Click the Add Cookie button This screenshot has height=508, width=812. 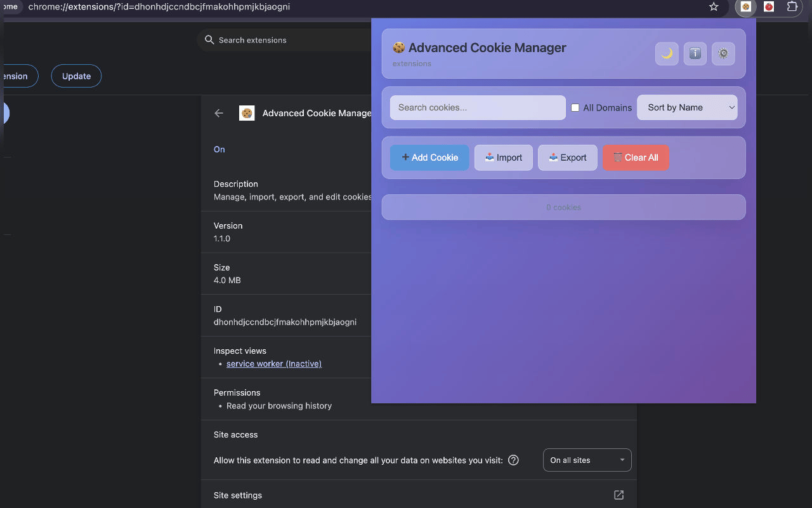pyautogui.click(x=429, y=157)
